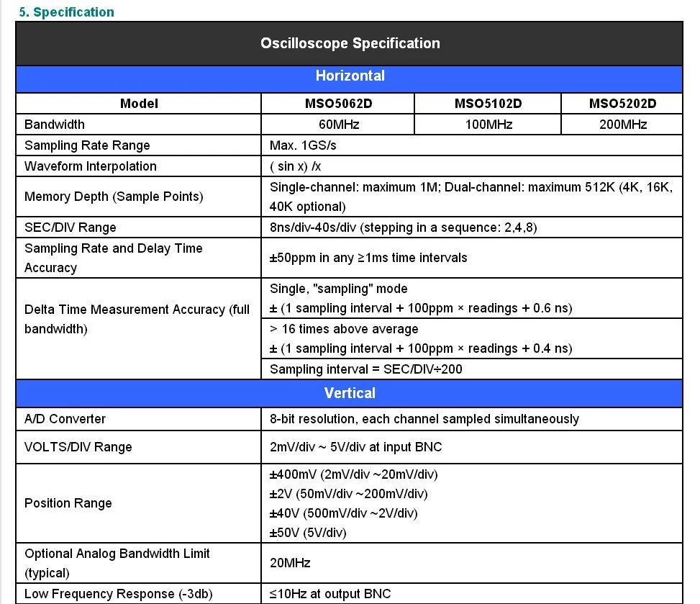Select the 'Waveform Interpolation' label

[90, 166]
